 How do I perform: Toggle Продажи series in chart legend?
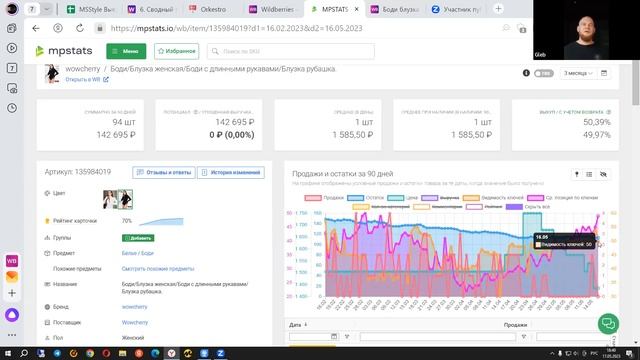pos(324,198)
